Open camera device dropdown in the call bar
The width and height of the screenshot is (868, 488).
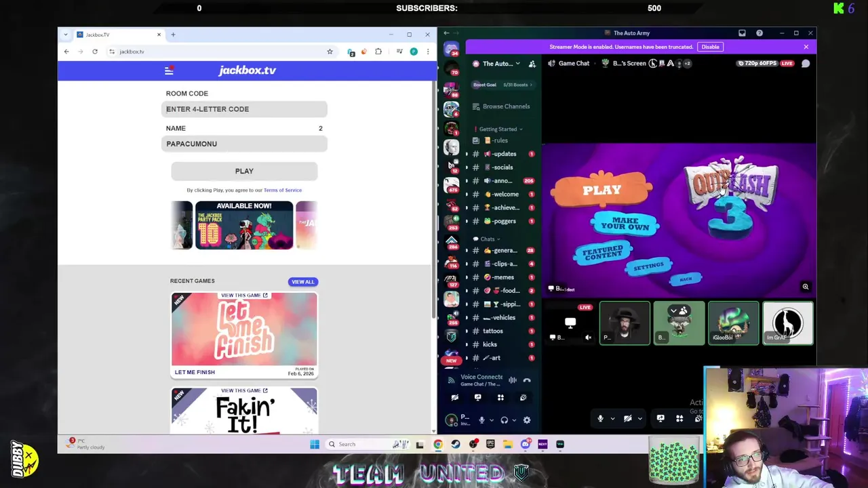(640, 419)
